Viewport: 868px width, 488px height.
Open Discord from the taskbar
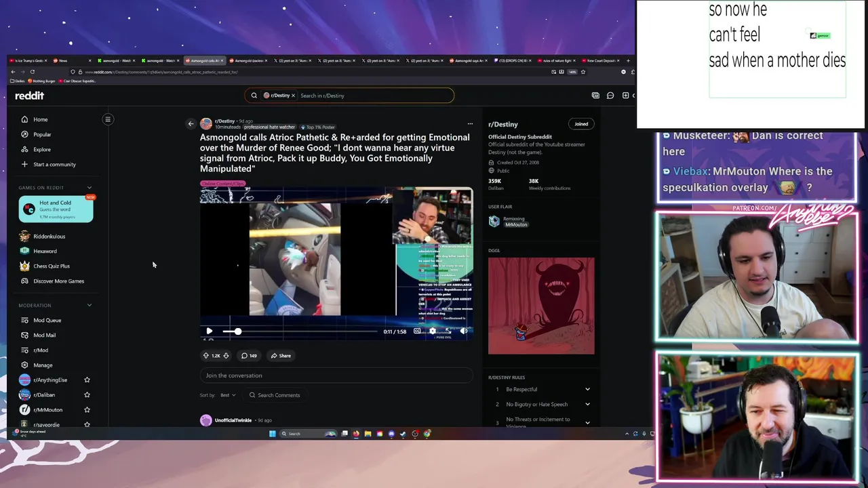(391, 434)
